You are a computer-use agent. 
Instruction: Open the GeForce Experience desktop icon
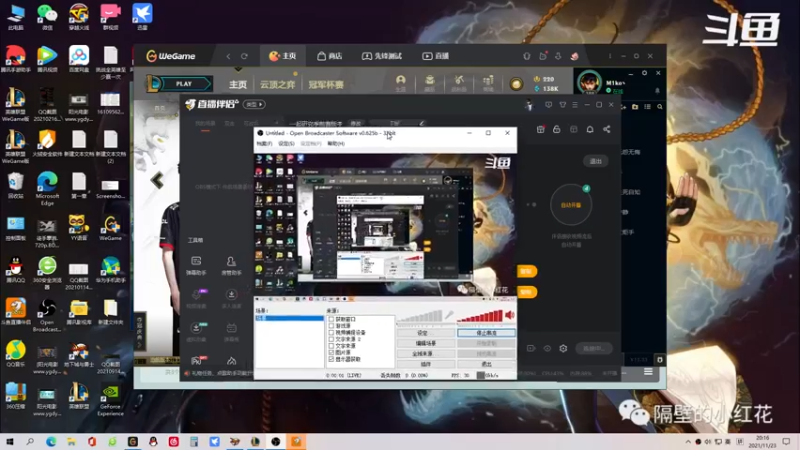coord(110,399)
